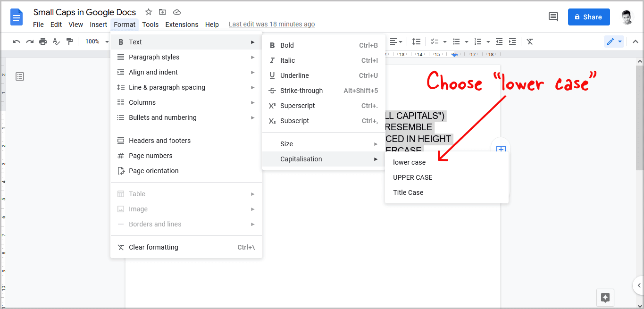Image resolution: width=644 pixels, height=309 pixels.
Task: Expand the Columns submenu
Action: point(186,102)
